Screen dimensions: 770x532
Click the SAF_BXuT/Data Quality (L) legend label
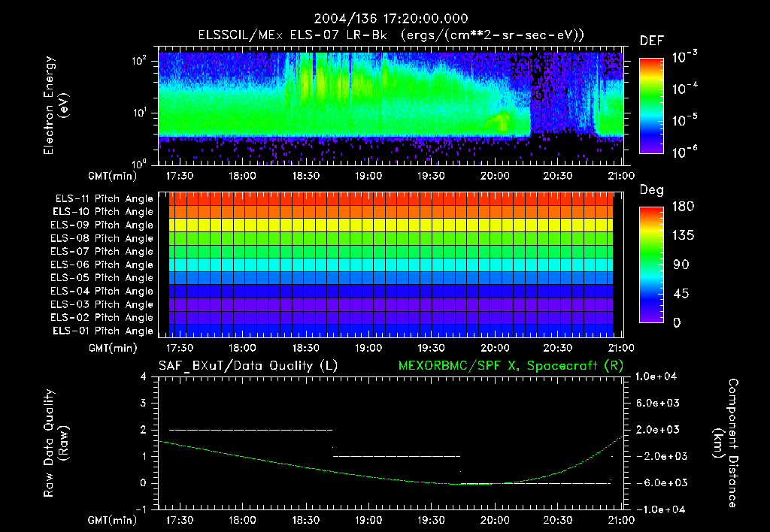(248, 366)
